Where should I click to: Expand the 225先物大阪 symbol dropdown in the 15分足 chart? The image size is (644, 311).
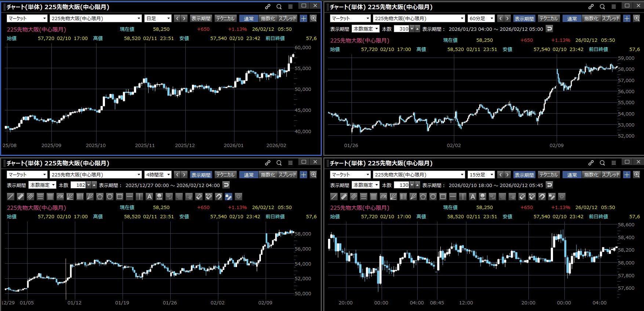point(419,175)
